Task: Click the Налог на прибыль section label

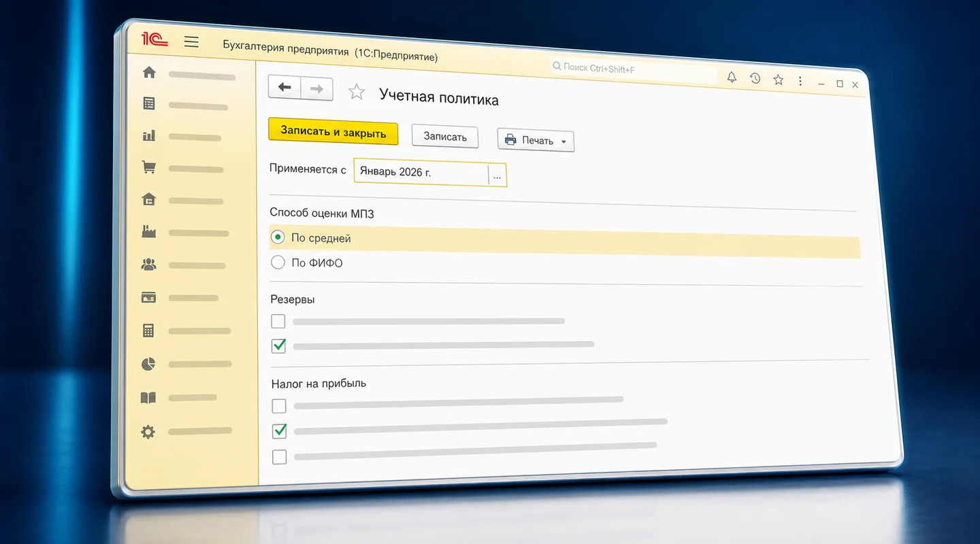Action: pos(318,384)
